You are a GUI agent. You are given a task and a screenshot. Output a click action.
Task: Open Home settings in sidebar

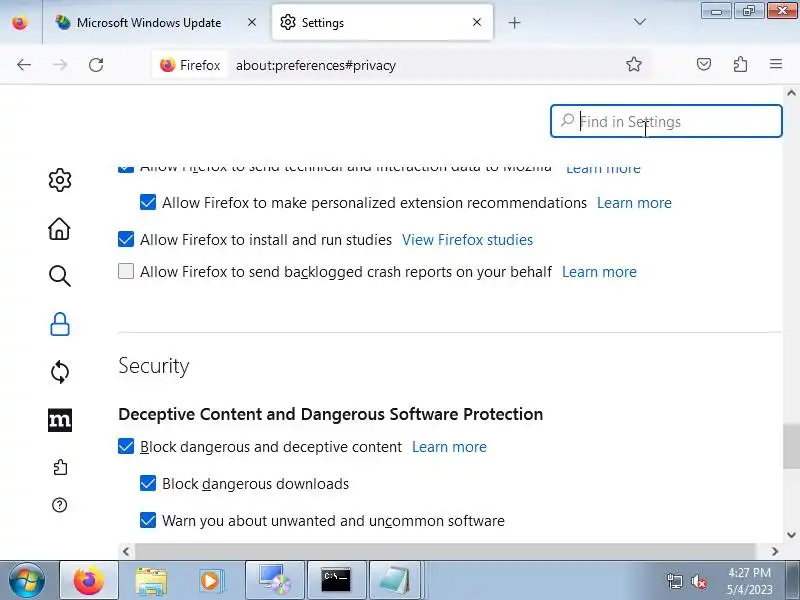click(59, 228)
